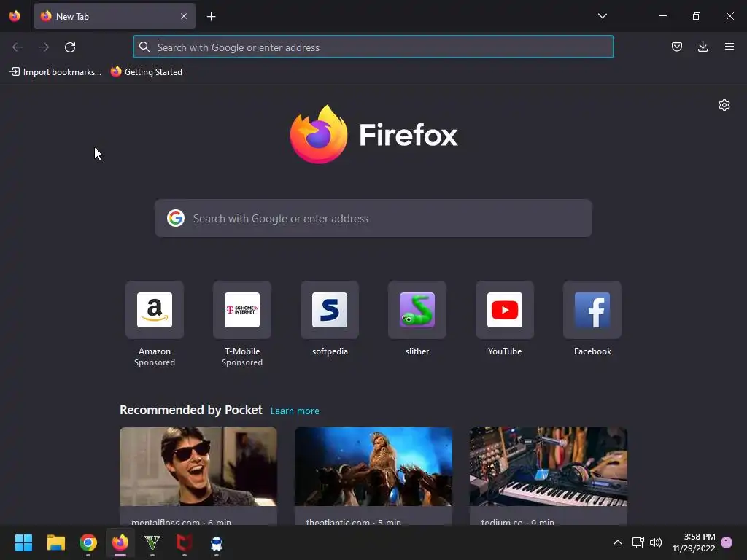Focus the address bar search field

373,47
